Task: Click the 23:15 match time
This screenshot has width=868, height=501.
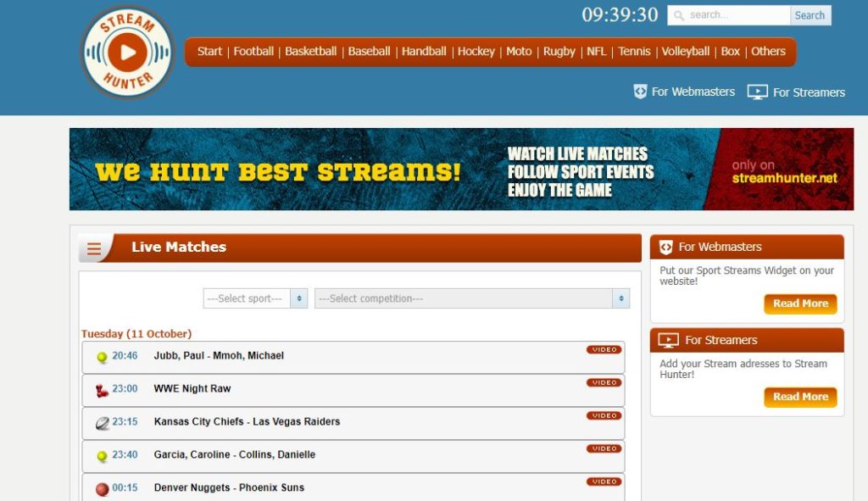Action: coord(125,421)
